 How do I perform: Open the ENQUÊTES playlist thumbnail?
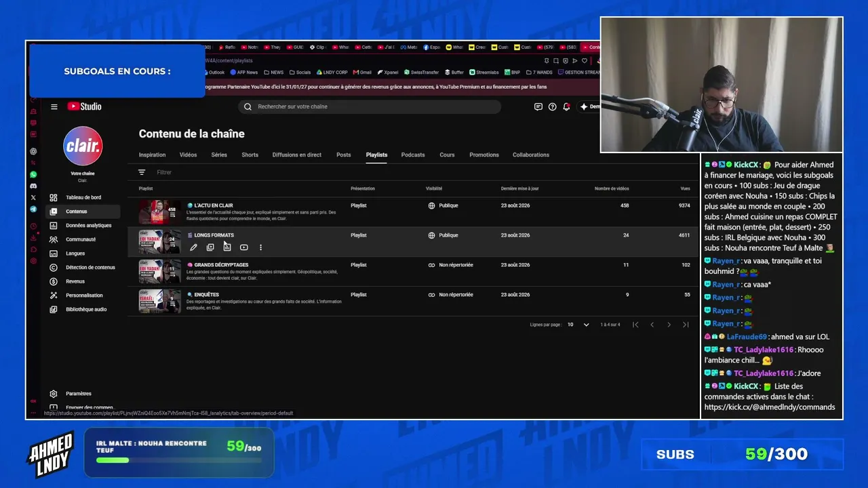click(160, 301)
